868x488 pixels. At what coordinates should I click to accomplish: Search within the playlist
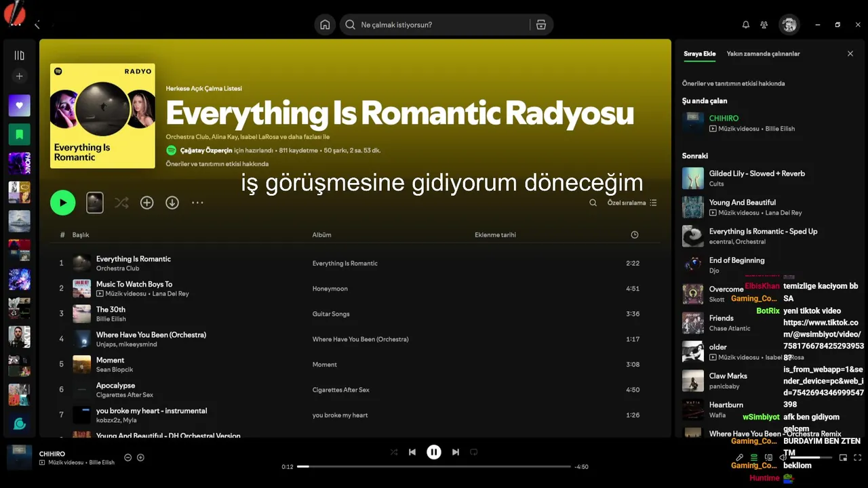point(593,203)
